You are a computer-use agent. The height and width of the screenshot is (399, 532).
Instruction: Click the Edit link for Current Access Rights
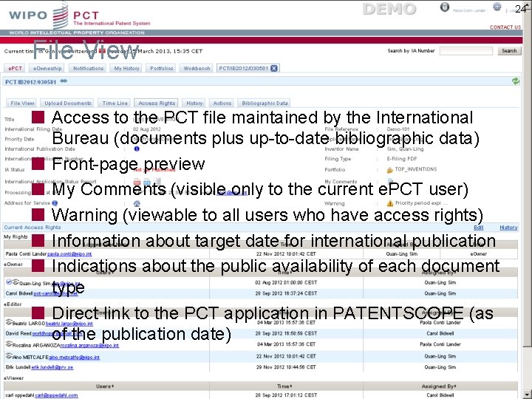(478, 228)
